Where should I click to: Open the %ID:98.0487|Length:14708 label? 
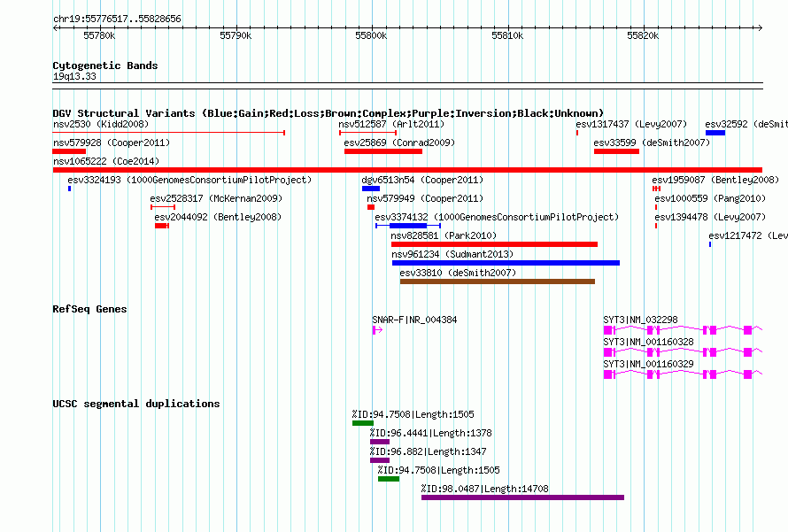485,489
